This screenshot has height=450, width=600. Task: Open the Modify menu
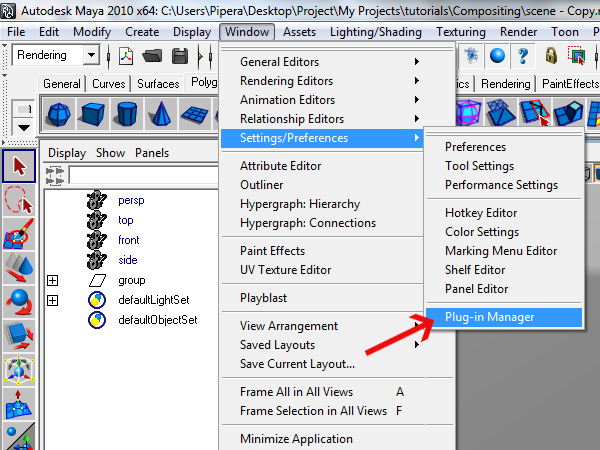(x=92, y=32)
